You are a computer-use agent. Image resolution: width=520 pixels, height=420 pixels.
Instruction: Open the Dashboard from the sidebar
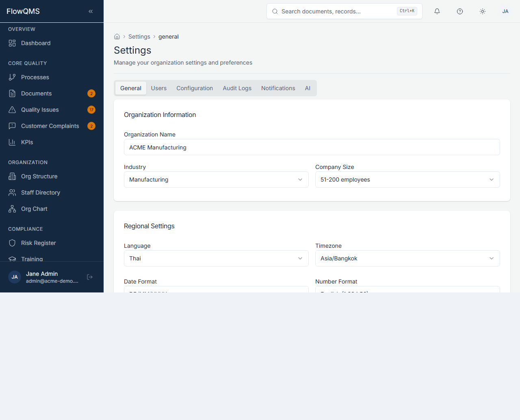pyautogui.click(x=35, y=43)
